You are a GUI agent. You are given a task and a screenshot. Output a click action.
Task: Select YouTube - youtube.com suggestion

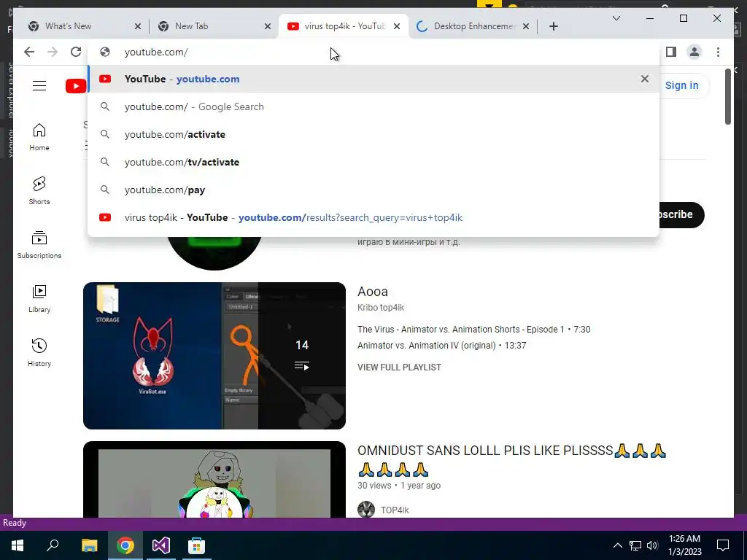coord(373,79)
